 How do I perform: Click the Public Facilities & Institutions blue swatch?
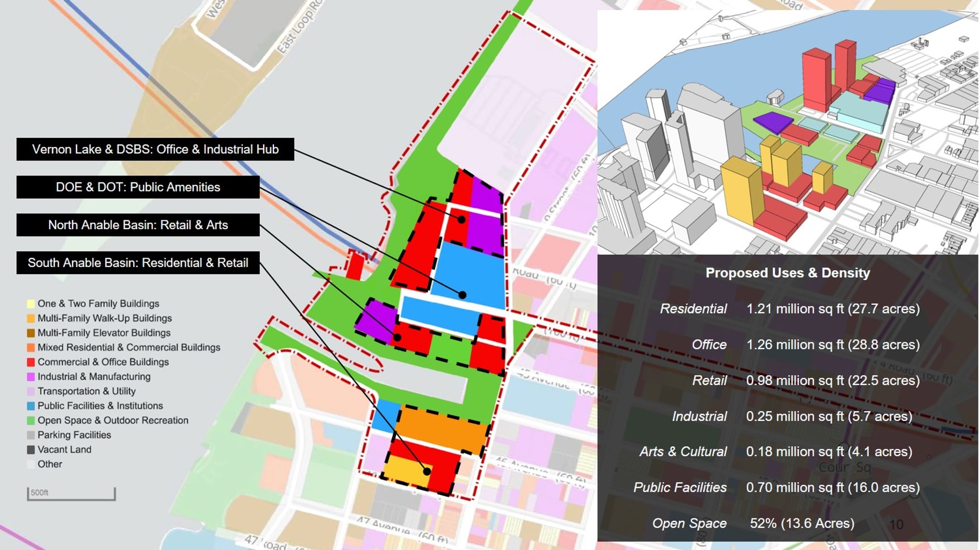[31, 405]
